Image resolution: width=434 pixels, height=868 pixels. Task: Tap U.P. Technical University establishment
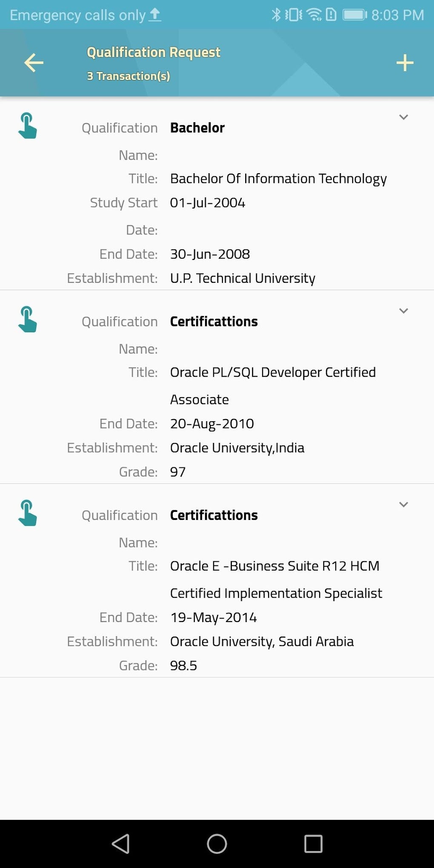coord(243,278)
